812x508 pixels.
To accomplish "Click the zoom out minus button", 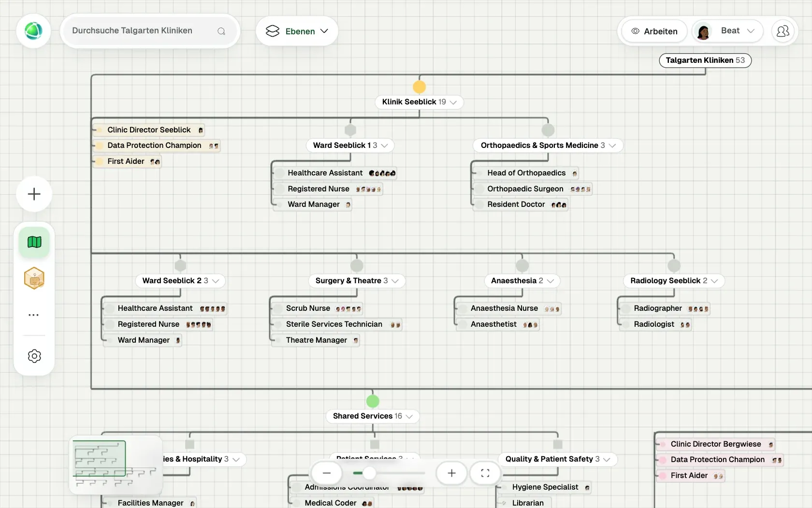I will (327, 473).
